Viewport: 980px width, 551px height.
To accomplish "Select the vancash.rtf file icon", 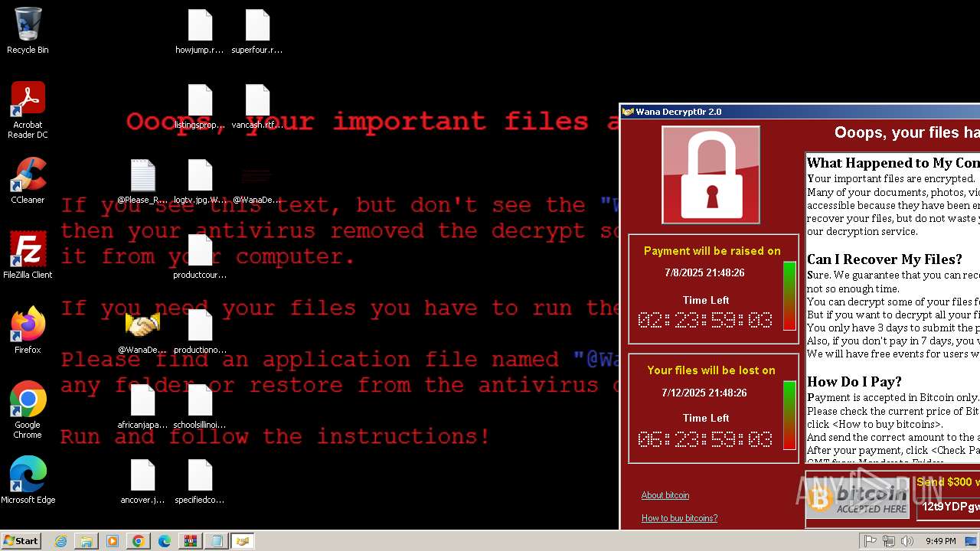I will tap(257, 107).
